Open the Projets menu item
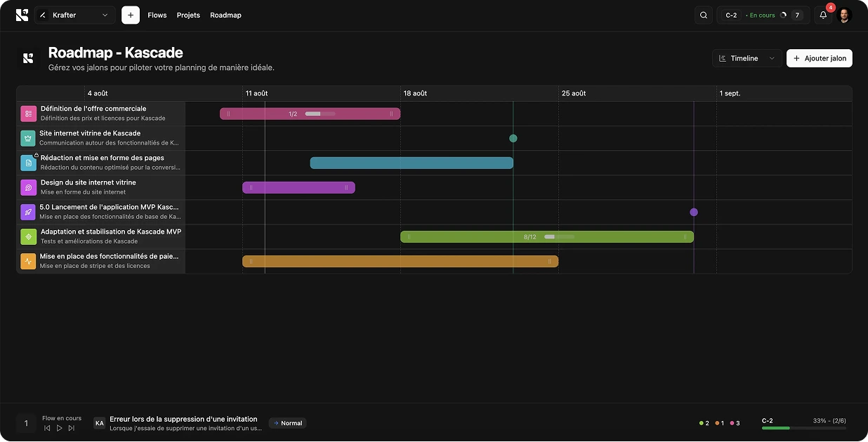868x442 pixels. point(188,15)
